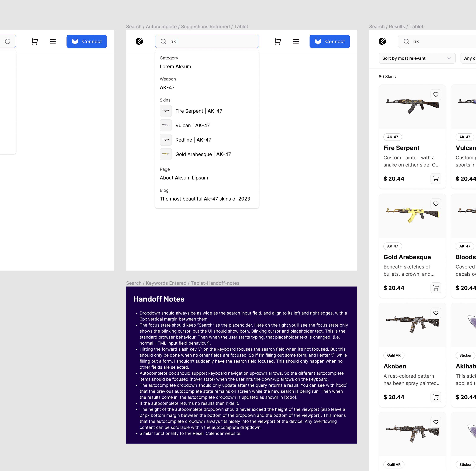This screenshot has height=471, width=476.
Task: Click Connect in the autocomplete tablet frame
Action: click(330, 41)
